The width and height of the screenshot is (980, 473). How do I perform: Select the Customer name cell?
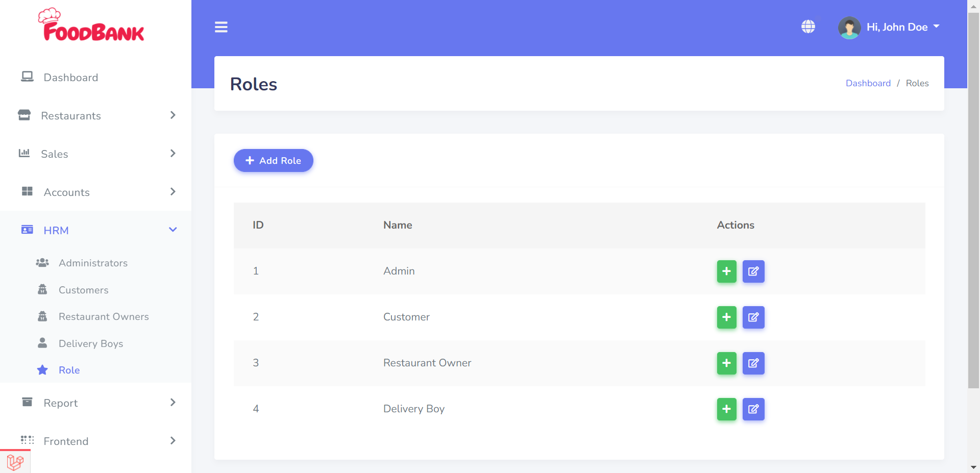coord(406,317)
